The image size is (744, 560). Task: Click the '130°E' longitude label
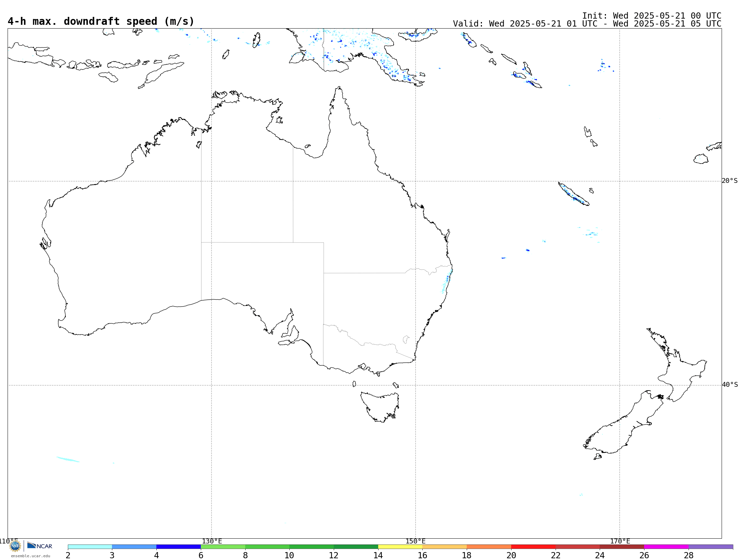(x=212, y=541)
